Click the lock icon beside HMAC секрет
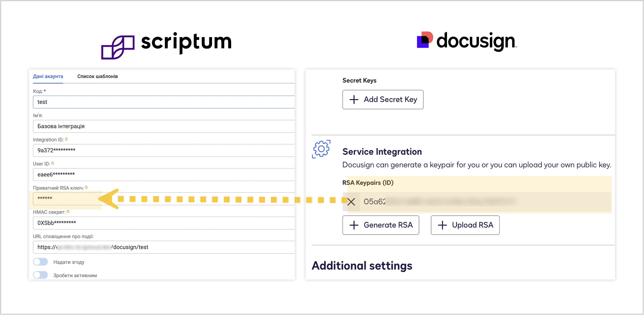 click(68, 212)
